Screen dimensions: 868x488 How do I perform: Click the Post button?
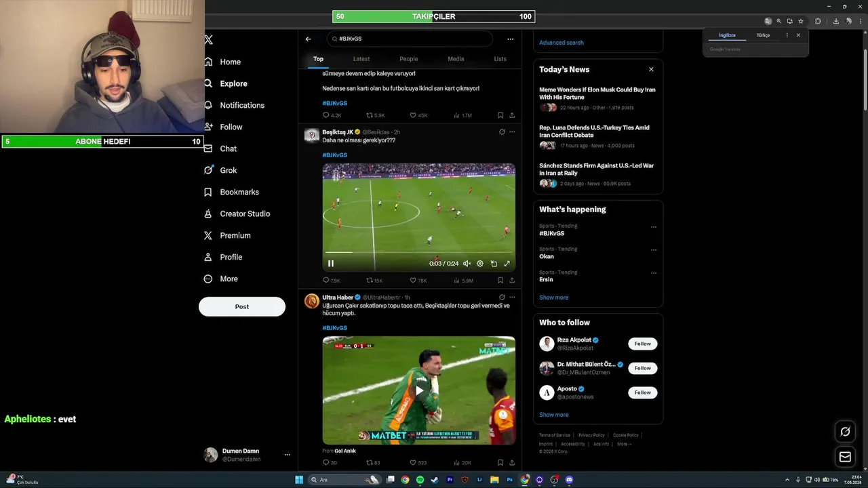(x=242, y=306)
